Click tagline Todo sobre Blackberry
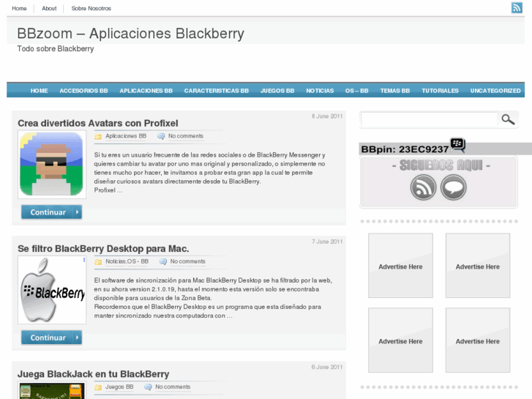The width and height of the screenshot is (532, 399). pyautogui.click(x=56, y=49)
